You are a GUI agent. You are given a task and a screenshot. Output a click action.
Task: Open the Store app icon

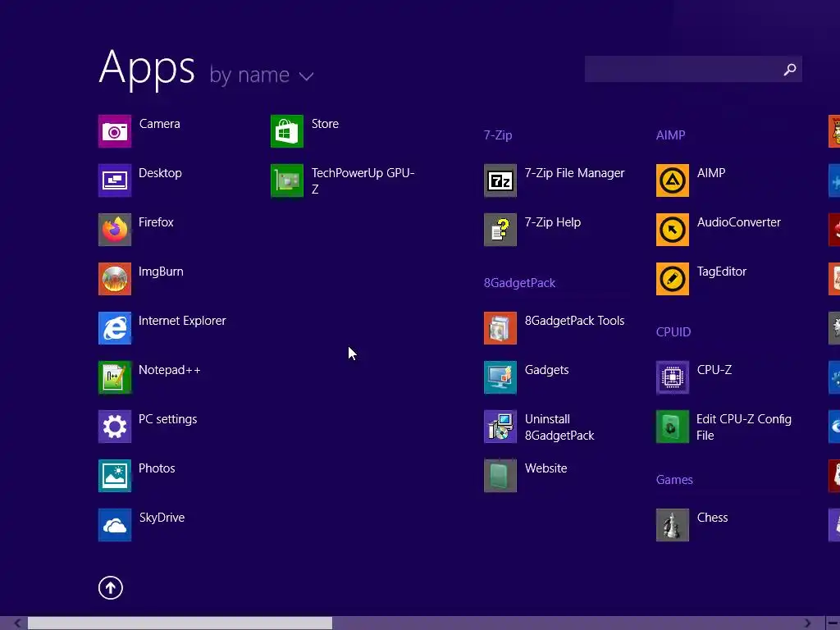point(287,131)
